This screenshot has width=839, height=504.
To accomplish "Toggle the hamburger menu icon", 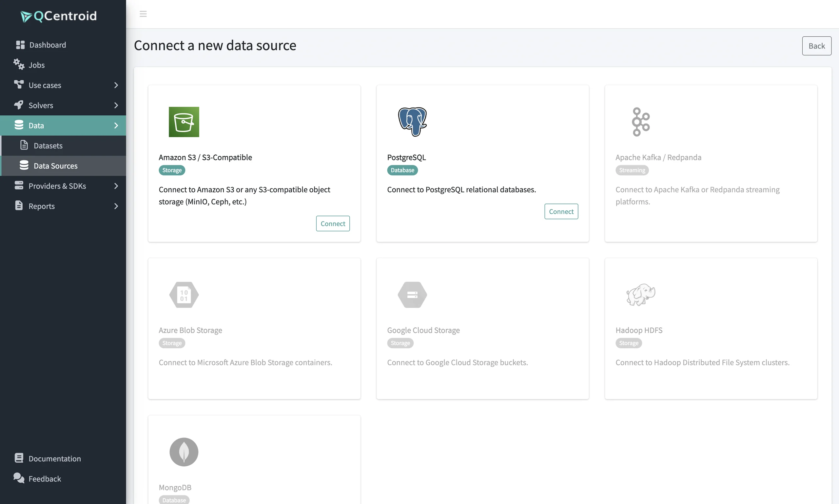I will pyautogui.click(x=143, y=14).
